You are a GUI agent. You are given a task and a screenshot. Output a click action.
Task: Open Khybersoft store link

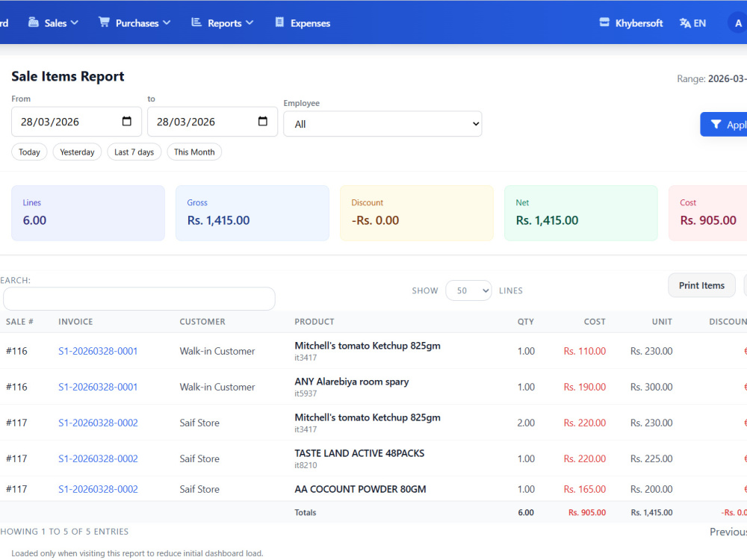coord(631,23)
